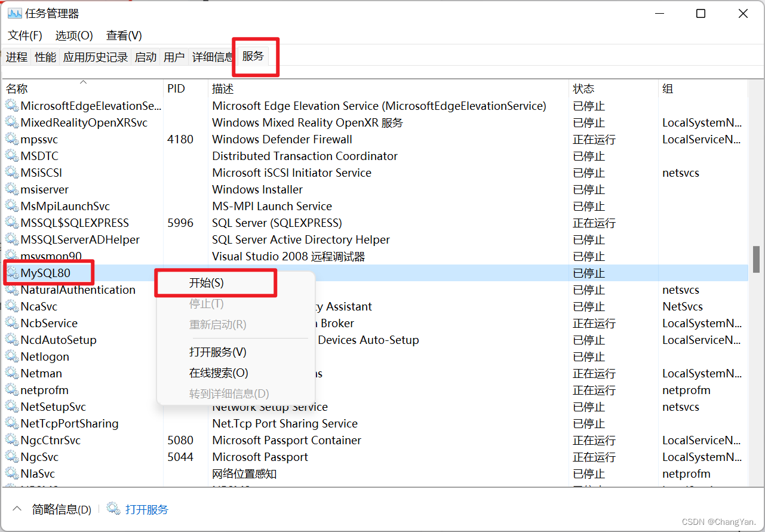Click the NetSvcs group of NcaSvc

tap(683, 307)
